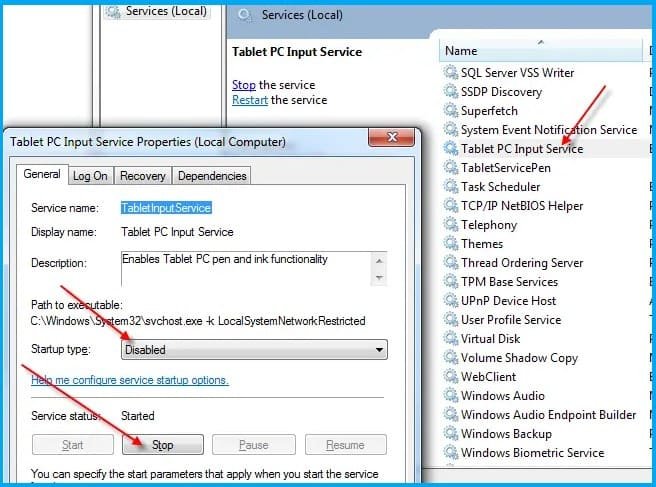Click the Stop button in the properties dialog

[163, 445]
